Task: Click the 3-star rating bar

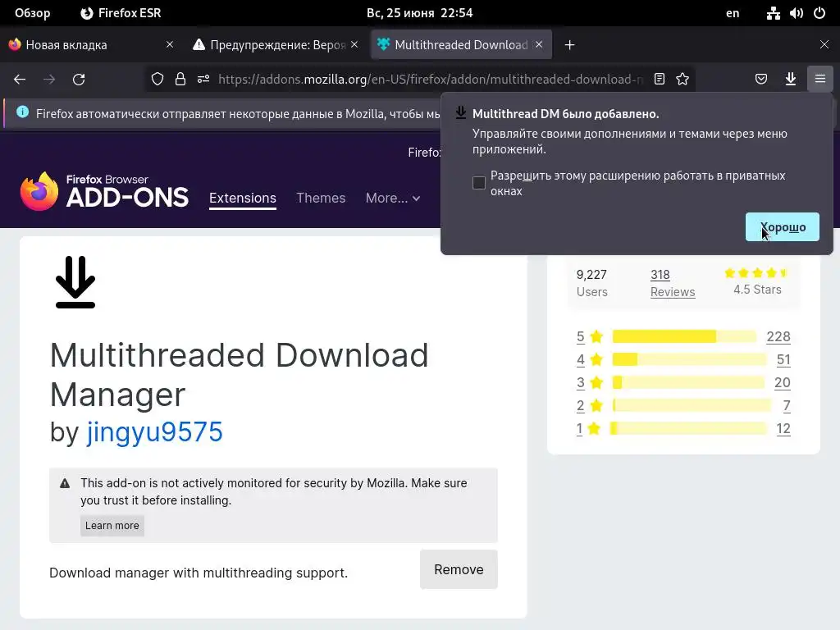Action: pos(688,382)
